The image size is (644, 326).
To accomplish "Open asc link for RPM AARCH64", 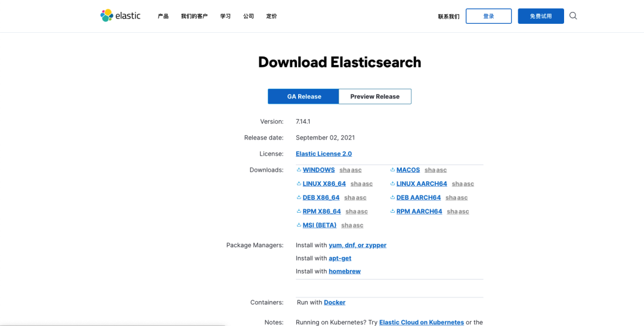I will coord(464,212).
